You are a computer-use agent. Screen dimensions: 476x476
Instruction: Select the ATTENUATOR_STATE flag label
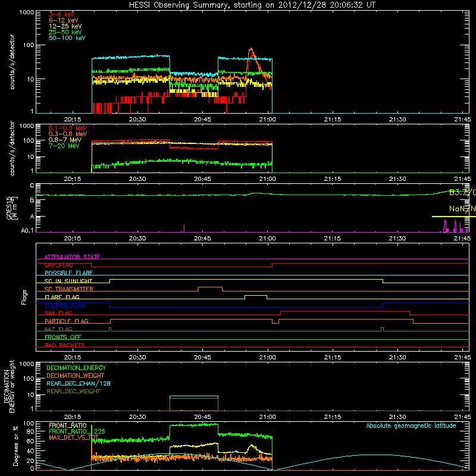72,257
